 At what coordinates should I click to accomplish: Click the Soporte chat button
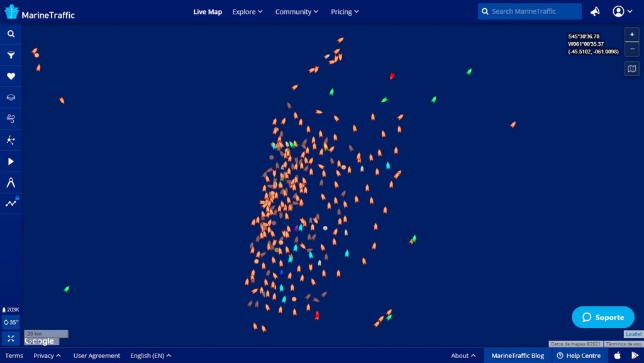(602, 317)
